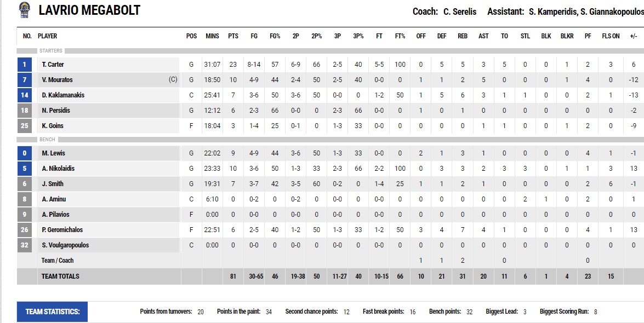
Task: Open player T. Carter's name link
Action: point(53,65)
